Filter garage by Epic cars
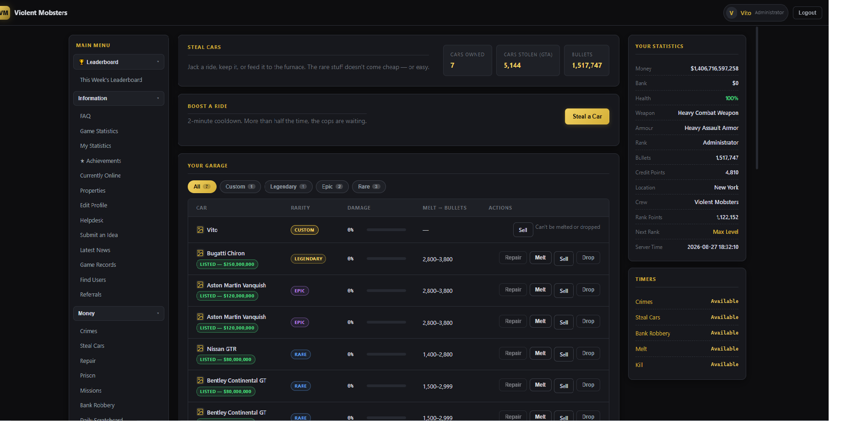The image size is (868, 421). [x=332, y=187]
